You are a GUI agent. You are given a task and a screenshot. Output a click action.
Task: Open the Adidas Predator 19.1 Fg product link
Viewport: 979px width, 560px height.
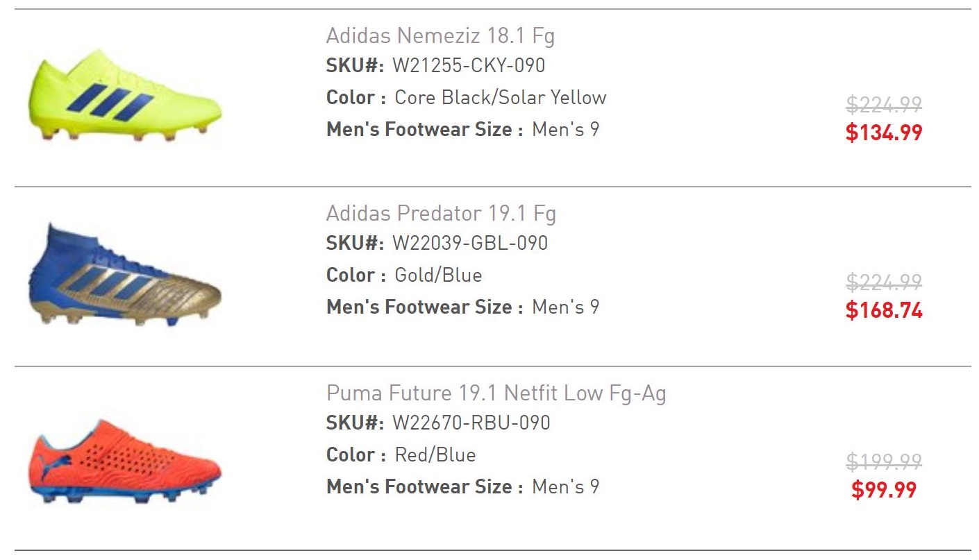441,213
